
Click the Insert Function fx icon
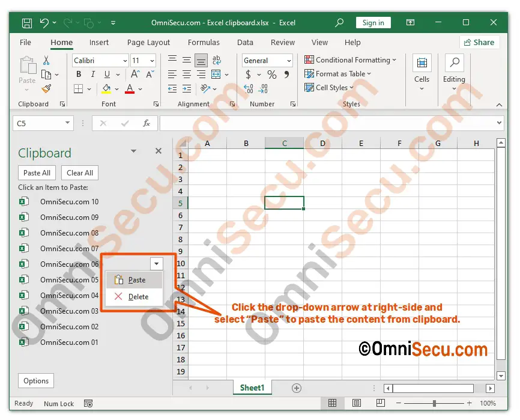[x=147, y=123]
